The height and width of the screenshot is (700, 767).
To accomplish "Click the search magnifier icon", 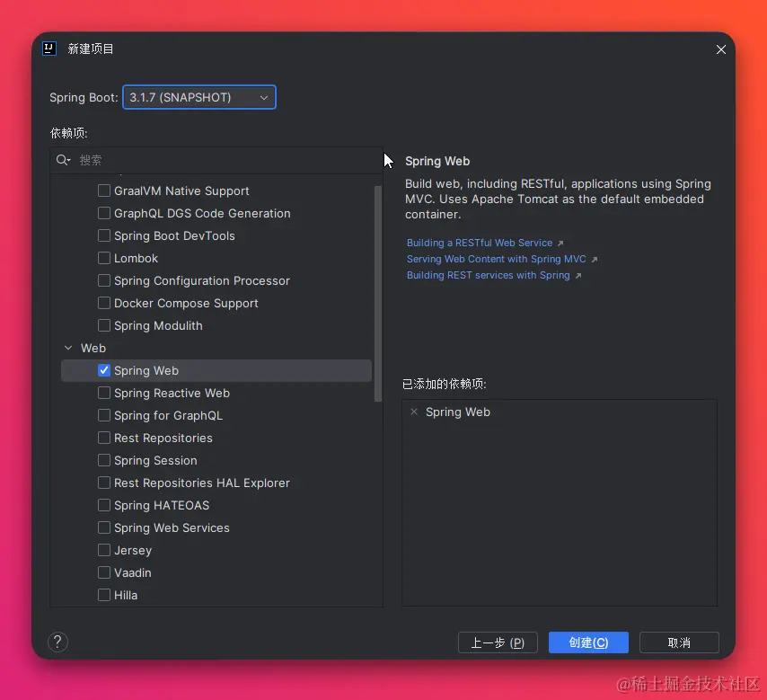I will point(63,160).
